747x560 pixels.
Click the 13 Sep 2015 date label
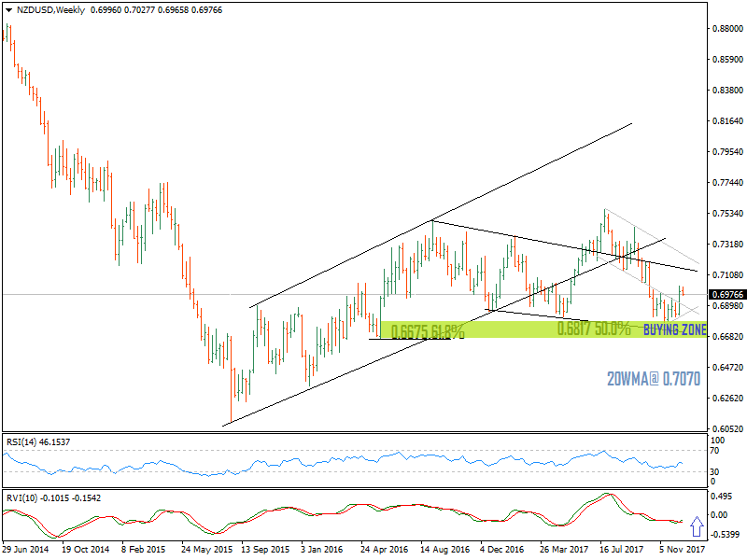point(265,550)
